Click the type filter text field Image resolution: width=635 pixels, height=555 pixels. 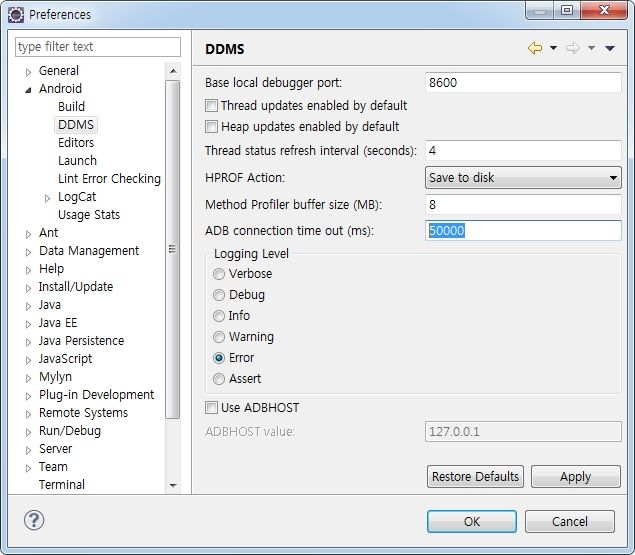(x=98, y=47)
